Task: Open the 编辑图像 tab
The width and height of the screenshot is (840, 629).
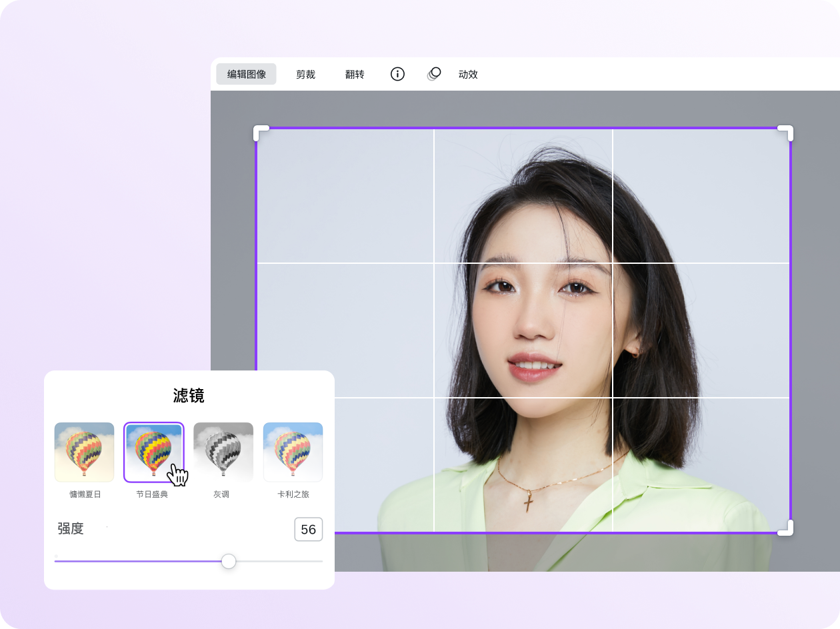Action: coord(246,74)
